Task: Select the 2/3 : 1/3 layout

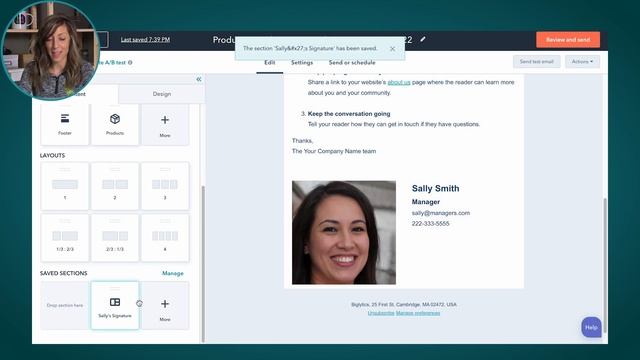Action: coord(115,238)
